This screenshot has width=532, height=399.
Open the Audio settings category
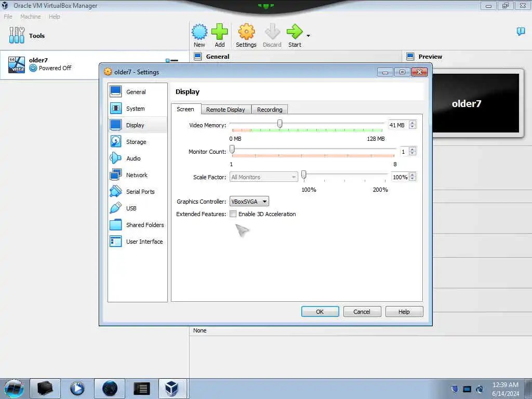click(137, 158)
